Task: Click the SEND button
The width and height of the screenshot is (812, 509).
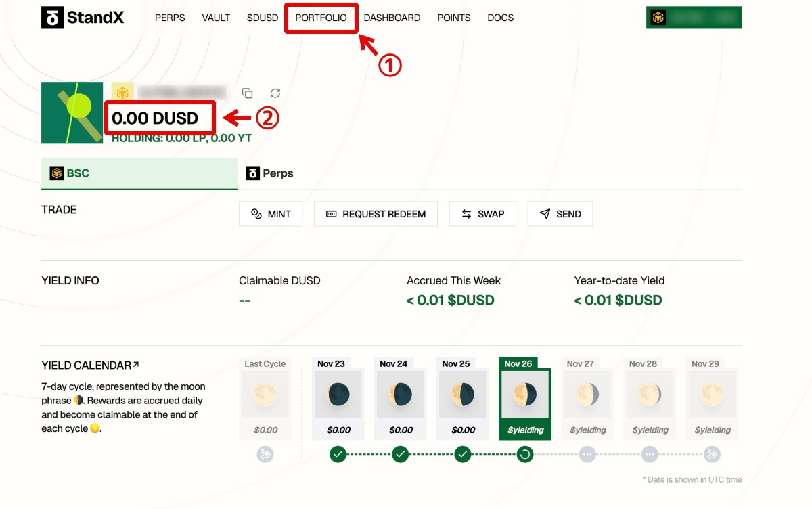Action: coord(560,214)
